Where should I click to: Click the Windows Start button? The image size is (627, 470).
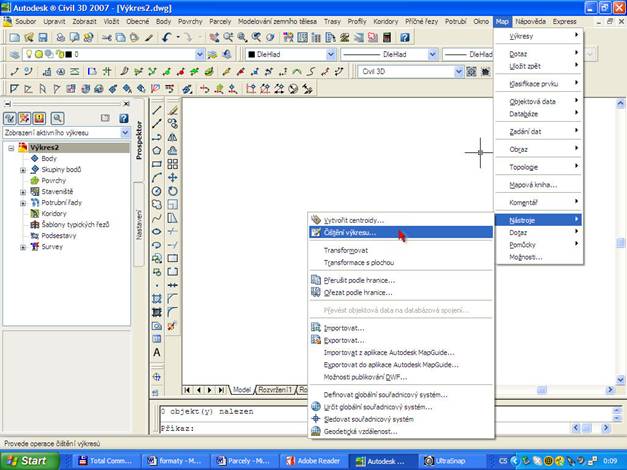tap(30, 461)
